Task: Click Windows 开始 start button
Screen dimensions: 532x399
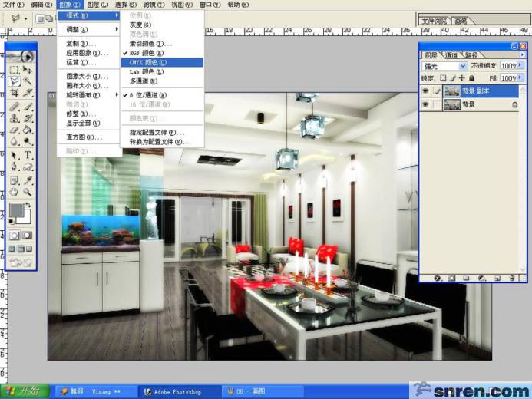Action: click(25, 391)
